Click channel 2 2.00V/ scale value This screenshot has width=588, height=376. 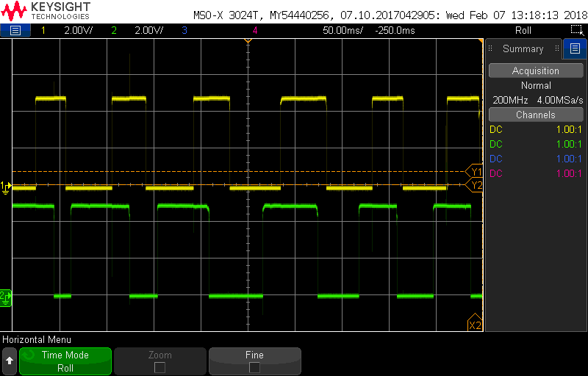149,30
